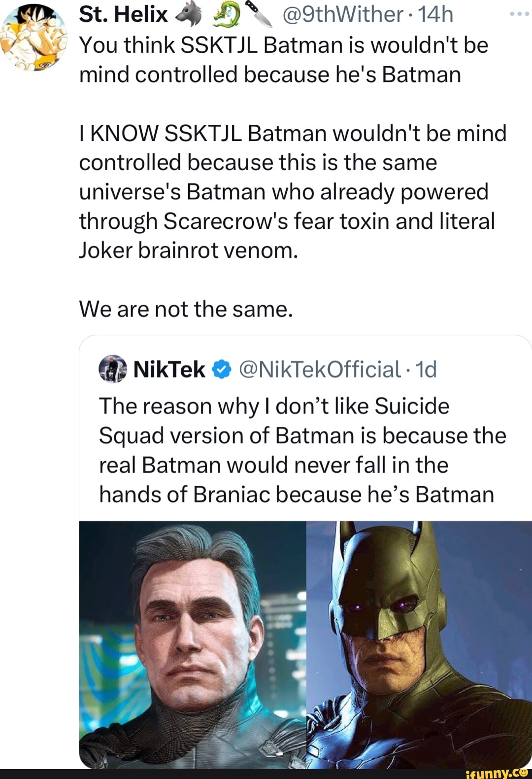
Task: Enlarge the unmasked Batman image
Action: pos(193,643)
